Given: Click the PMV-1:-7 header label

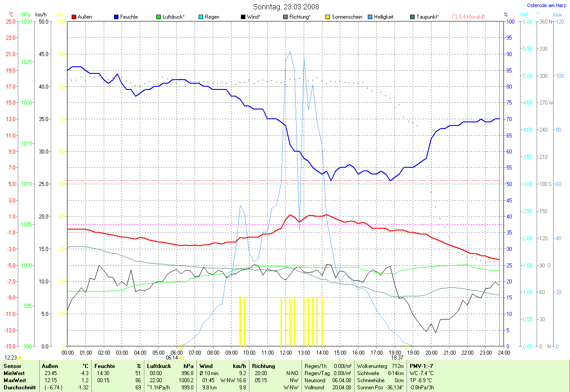Looking at the screenshot, I should [x=421, y=366].
